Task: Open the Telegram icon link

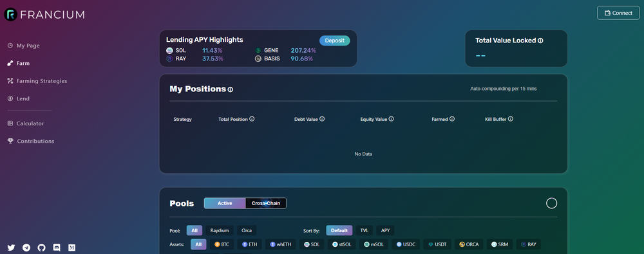Action: point(26,248)
